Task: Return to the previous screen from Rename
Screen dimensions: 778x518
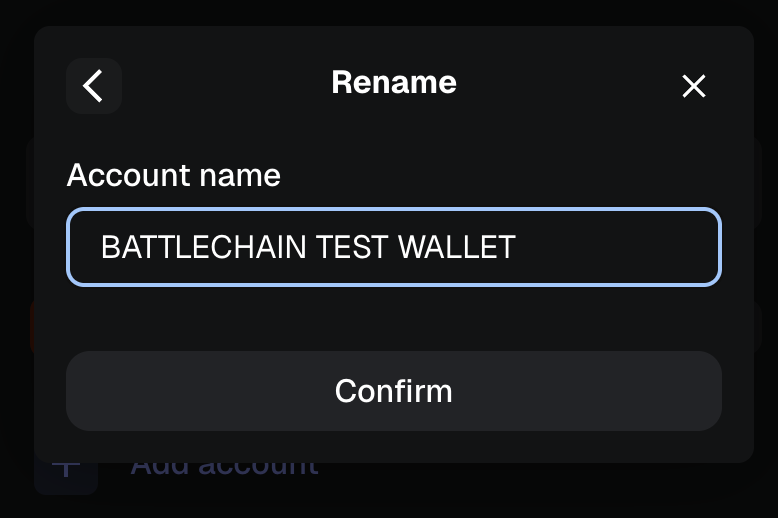Action: point(94,86)
